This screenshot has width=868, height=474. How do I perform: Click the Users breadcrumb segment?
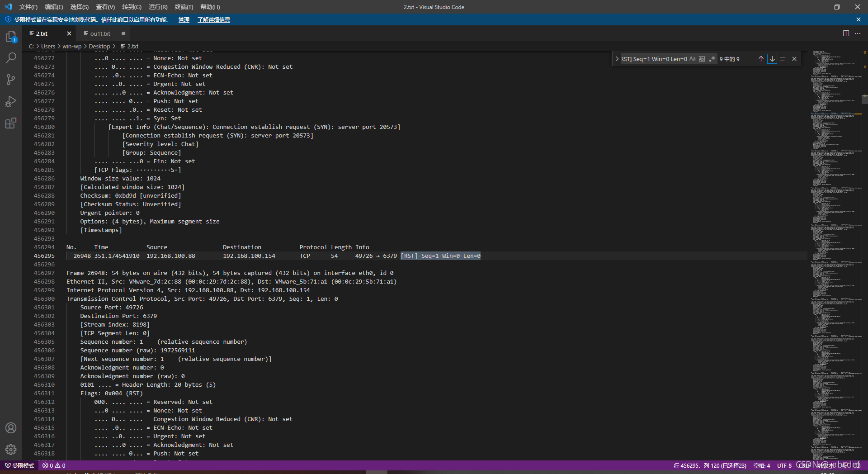pos(48,46)
